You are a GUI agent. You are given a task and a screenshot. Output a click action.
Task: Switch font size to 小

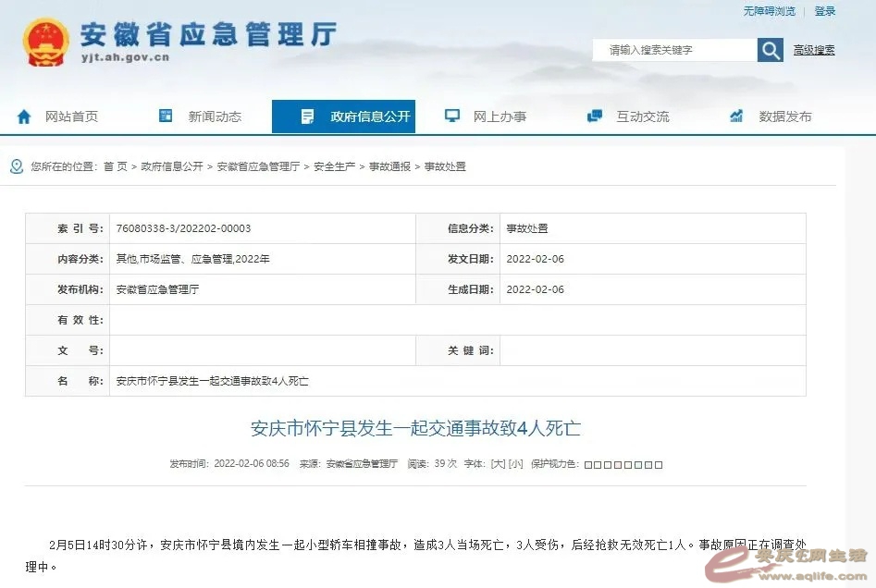click(515, 464)
